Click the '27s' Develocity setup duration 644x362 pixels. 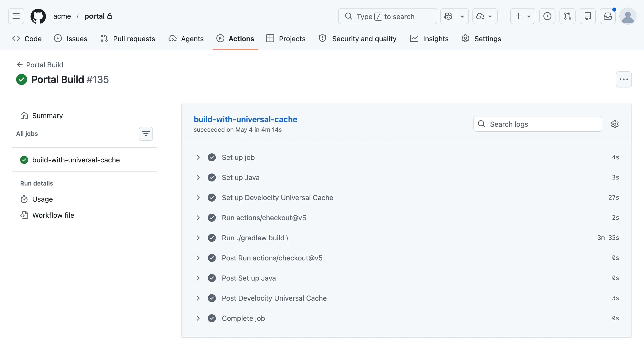pyautogui.click(x=614, y=198)
